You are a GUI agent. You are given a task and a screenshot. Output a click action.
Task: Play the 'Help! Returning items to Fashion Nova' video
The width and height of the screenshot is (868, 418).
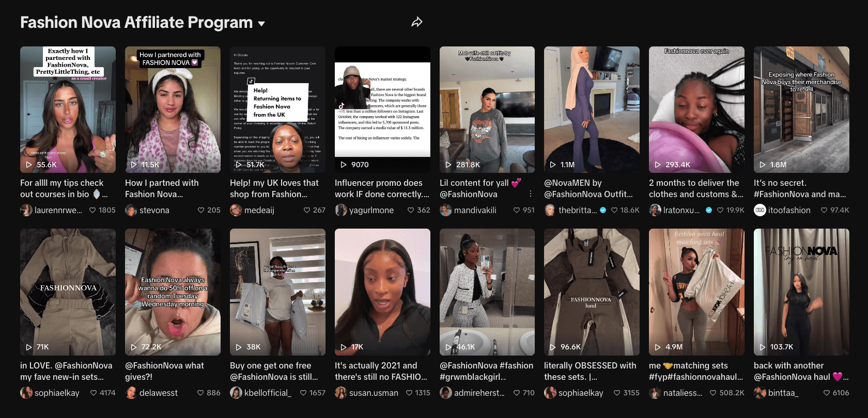tap(277, 109)
